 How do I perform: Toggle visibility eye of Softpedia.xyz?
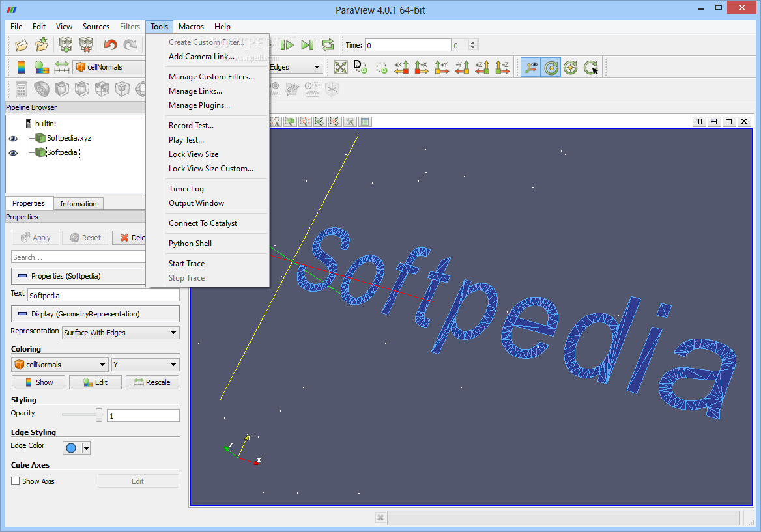click(x=13, y=139)
